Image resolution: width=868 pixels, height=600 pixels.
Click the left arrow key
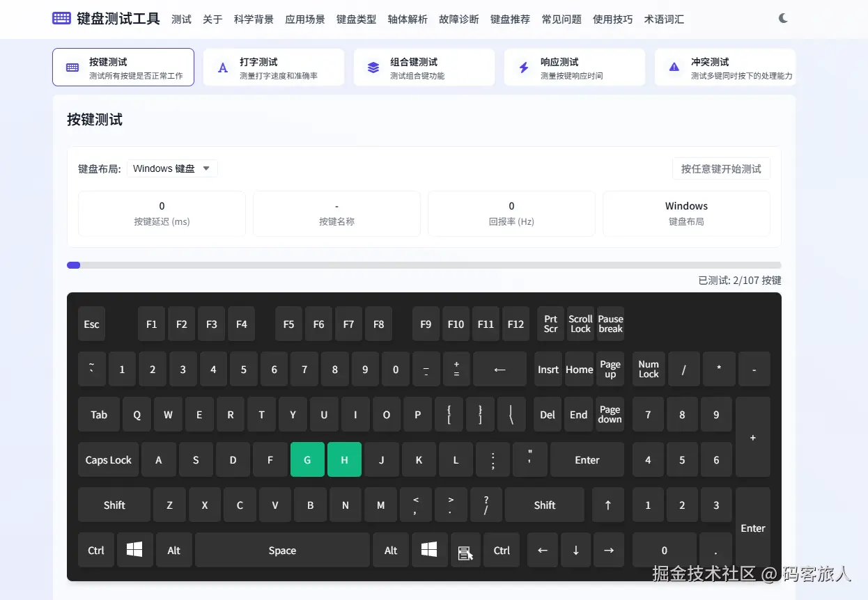[543, 550]
